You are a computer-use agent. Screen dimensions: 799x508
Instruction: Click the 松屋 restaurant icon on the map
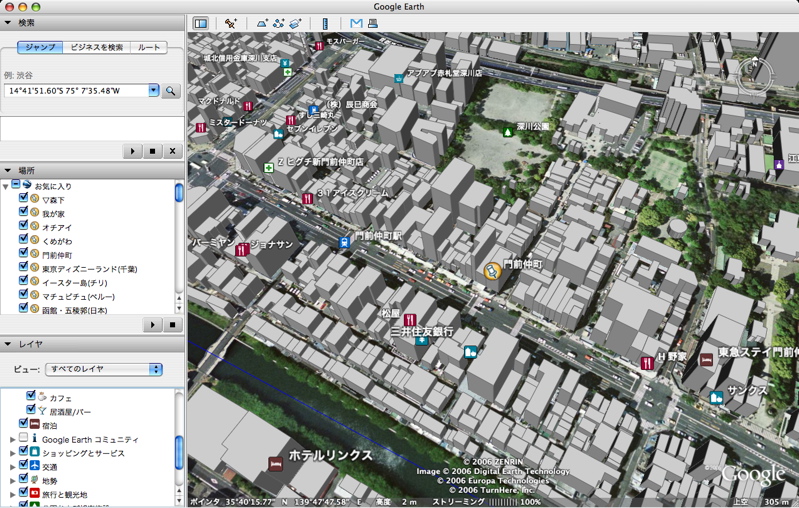coord(410,320)
